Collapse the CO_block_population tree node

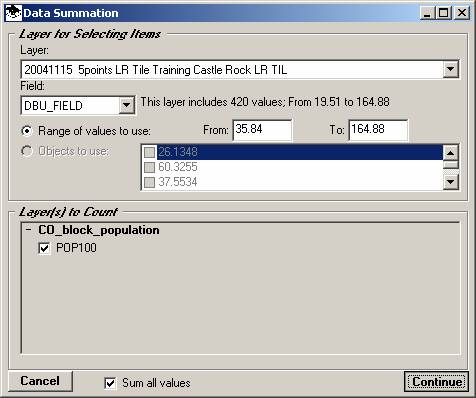(x=29, y=230)
